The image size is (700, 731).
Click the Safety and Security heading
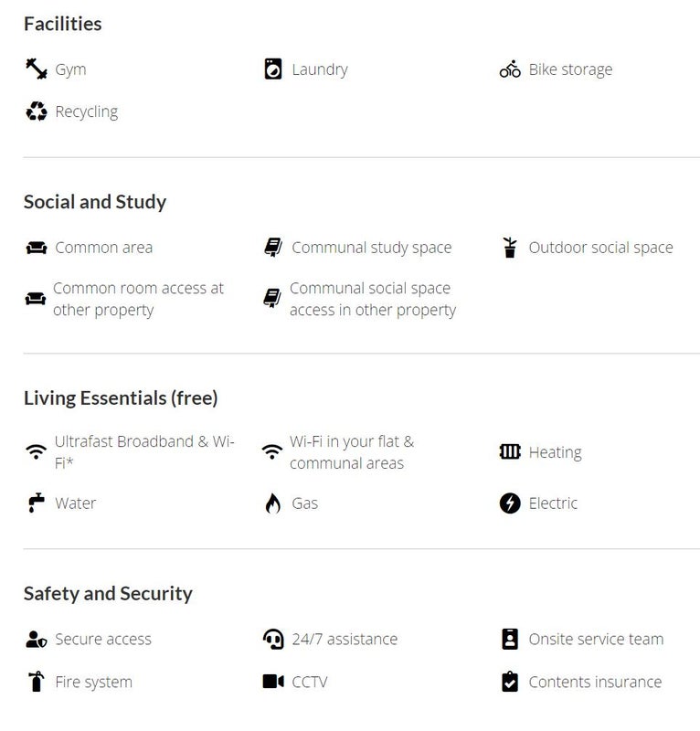coord(108,594)
